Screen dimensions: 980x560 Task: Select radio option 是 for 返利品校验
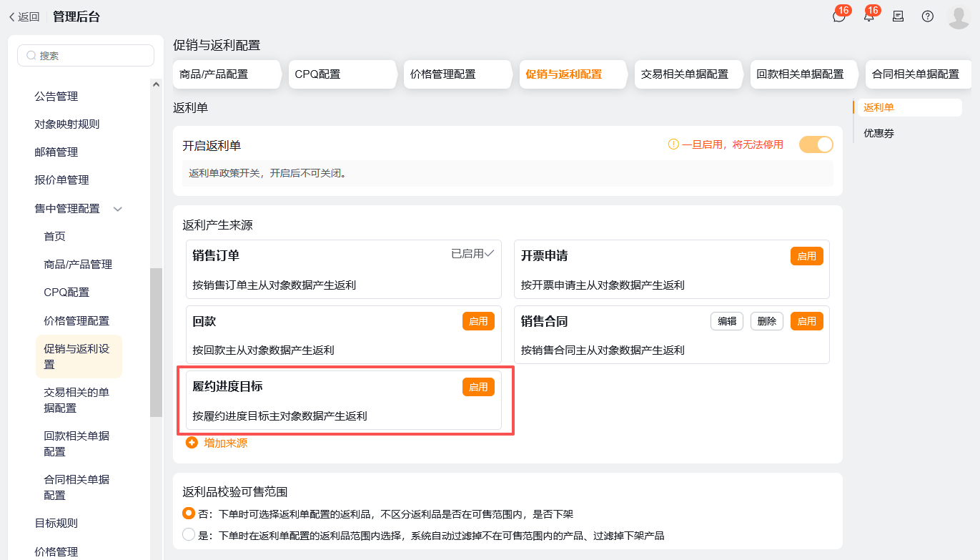click(189, 534)
